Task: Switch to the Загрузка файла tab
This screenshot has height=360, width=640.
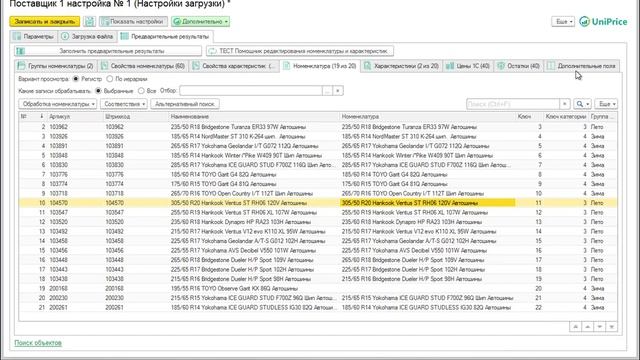Action: tap(87, 36)
